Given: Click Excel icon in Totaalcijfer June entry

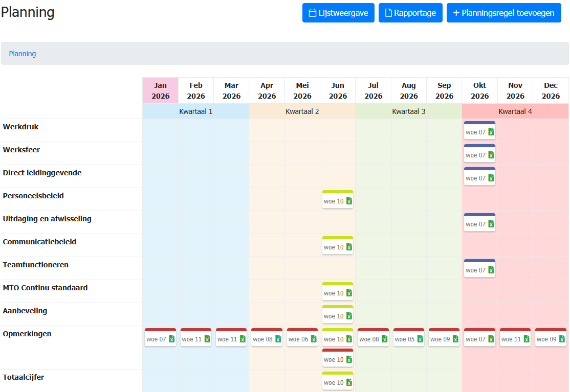Looking at the screenshot, I should pyautogui.click(x=349, y=382).
